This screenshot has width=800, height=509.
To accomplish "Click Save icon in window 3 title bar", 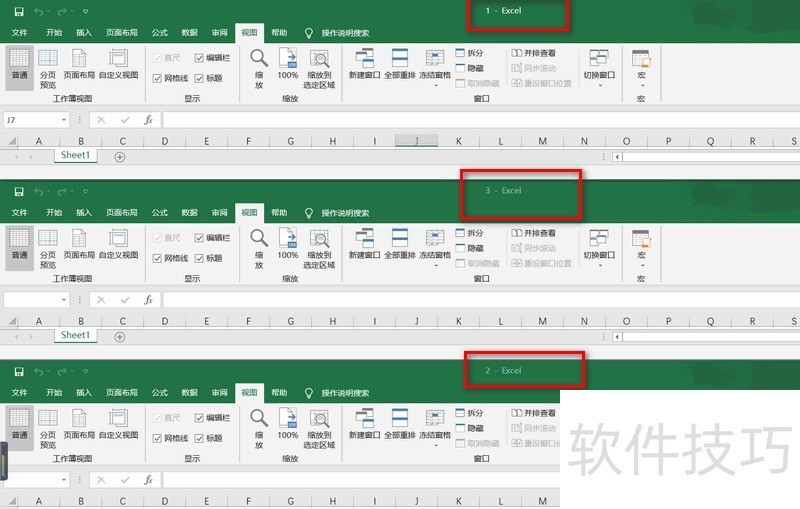I will 19,191.
